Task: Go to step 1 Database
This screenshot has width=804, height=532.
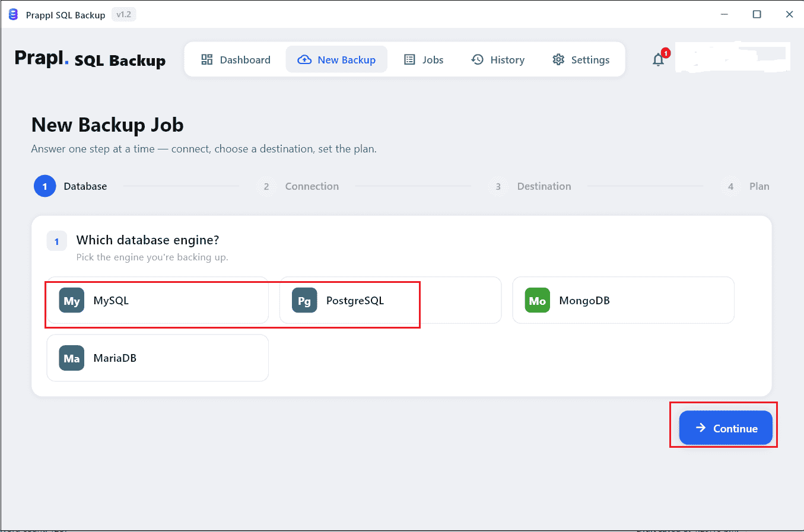Action: pyautogui.click(x=71, y=186)
